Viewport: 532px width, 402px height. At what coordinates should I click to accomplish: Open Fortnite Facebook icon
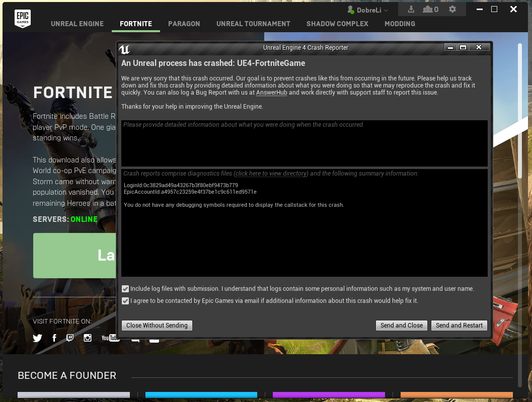(x=54, y=338)
